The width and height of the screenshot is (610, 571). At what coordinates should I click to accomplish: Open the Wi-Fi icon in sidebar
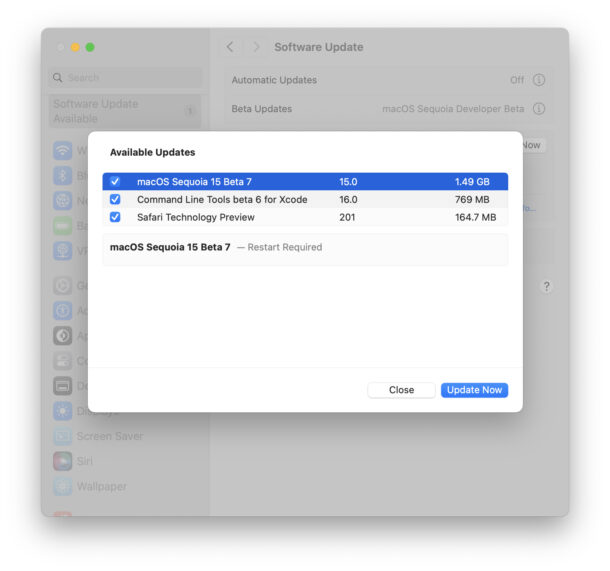[x=62, y=151]
